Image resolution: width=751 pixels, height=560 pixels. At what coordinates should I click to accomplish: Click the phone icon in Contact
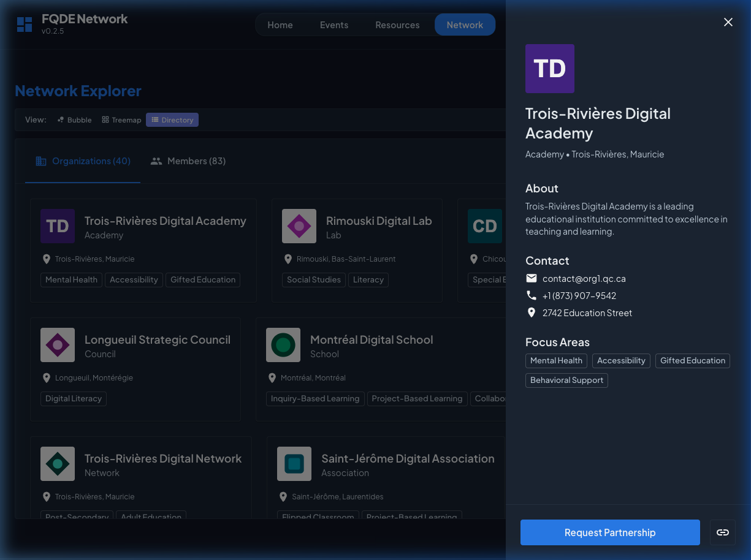click(532, 296)
